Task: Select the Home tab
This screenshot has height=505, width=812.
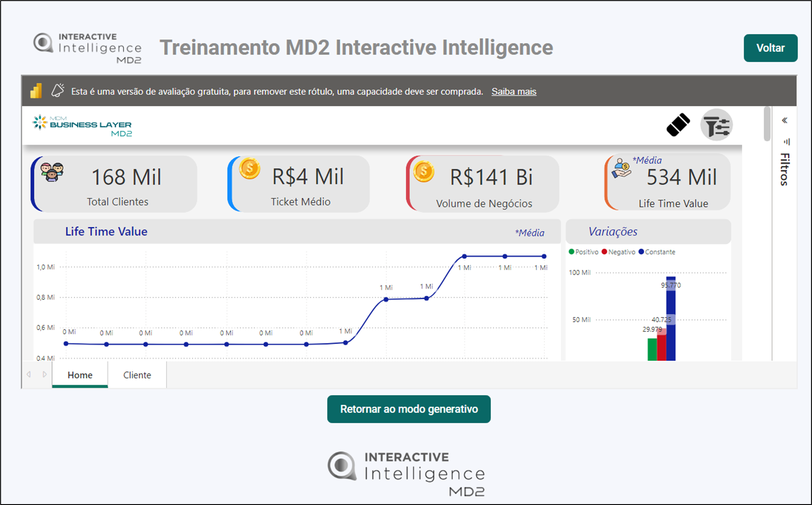Action: [80, 375]
